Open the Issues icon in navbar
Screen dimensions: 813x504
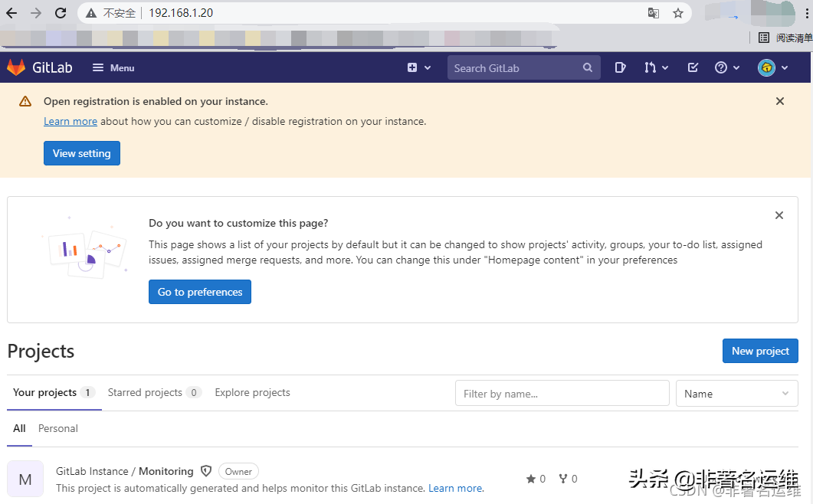[x=620, y=67]
